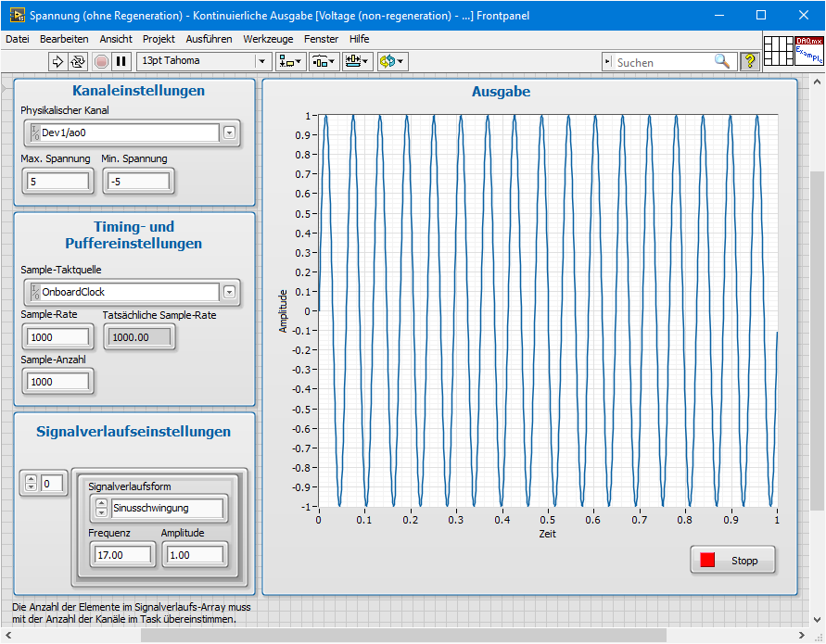Click the VI connector pane icon
Image resolution: width=826 pixels, height=644 pixels.
point(779,52)
